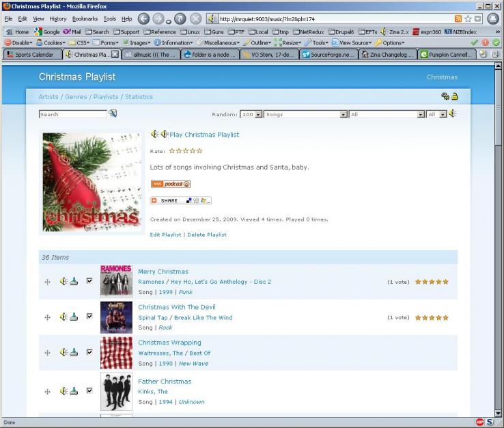Switch to the Sports Calendar tab
504x428 pixels.
click(x=30, y=55)
